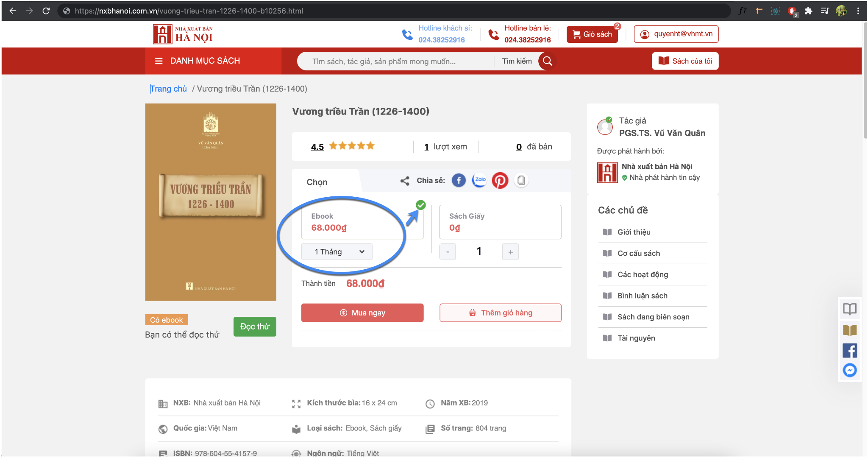The image size is (868, 458).
Task: Share book on Facebook icon
Action: pyautogui.click(x=458, y=180)
